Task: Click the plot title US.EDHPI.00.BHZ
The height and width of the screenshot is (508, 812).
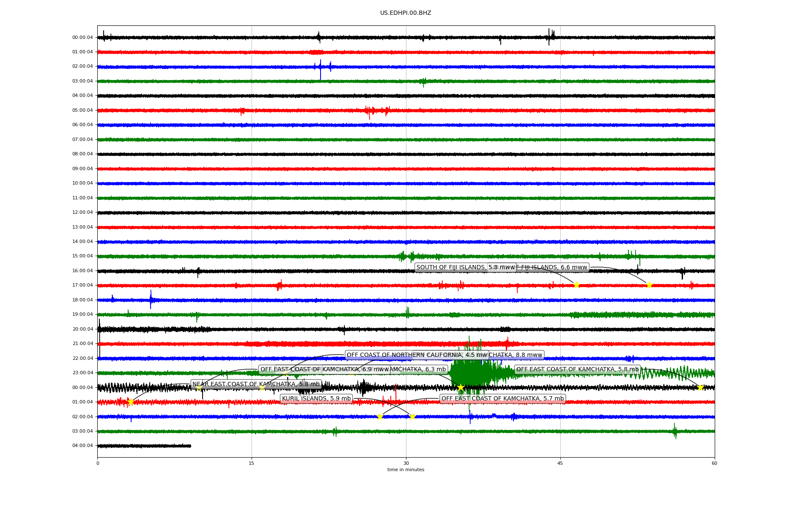Action: coord(406,13)
